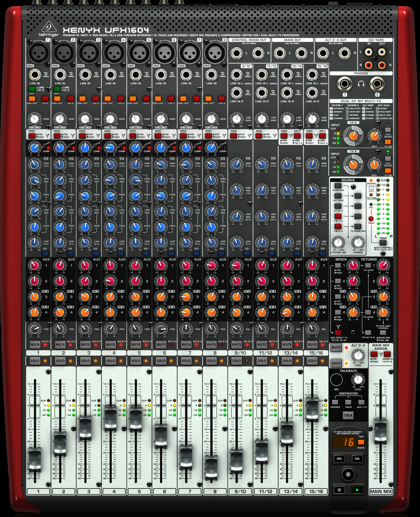Click the TALKBACK LEVEL knob

(x=358, y=380)
